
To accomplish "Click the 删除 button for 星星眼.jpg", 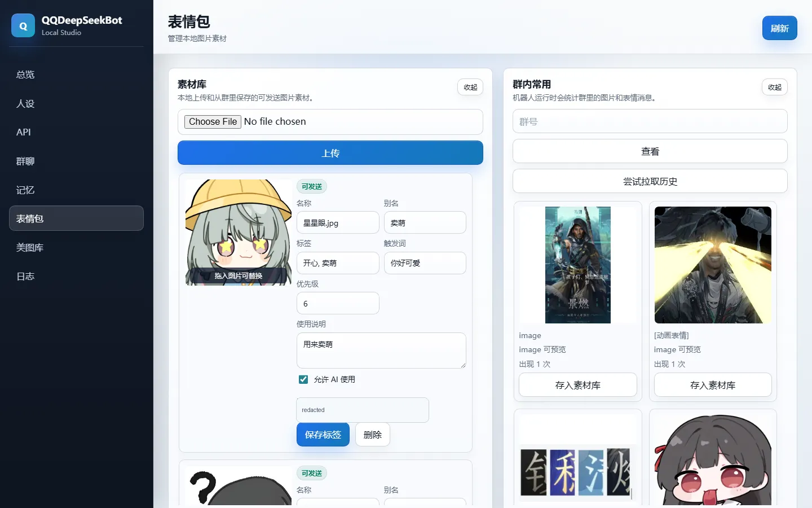I will point(373,435).
